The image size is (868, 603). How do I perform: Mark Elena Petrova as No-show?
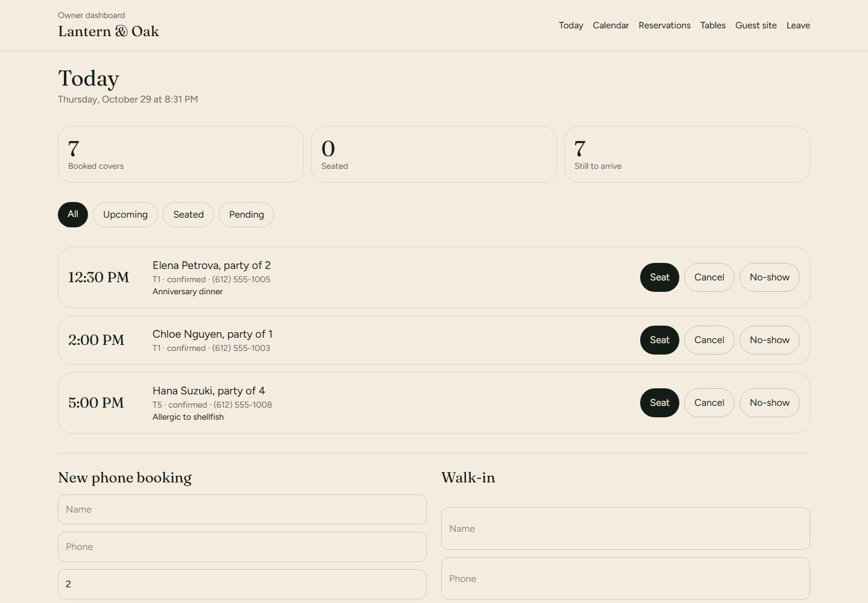(770, 277)
